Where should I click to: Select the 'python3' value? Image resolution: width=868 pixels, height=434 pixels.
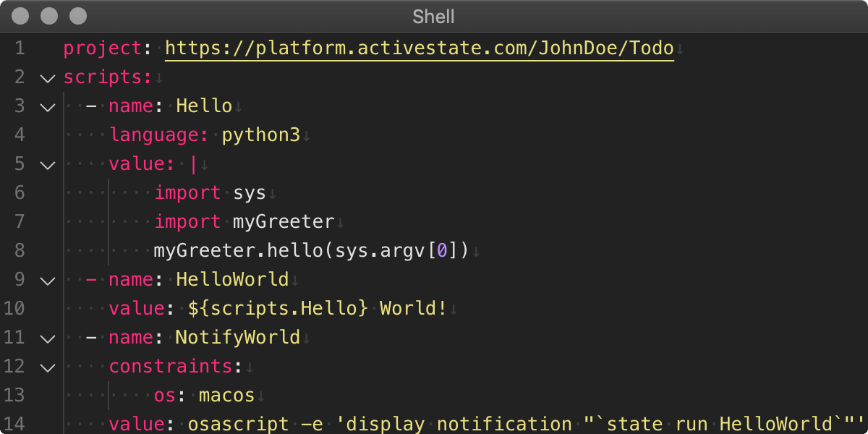pyautogui.click(x=260, y=135)
